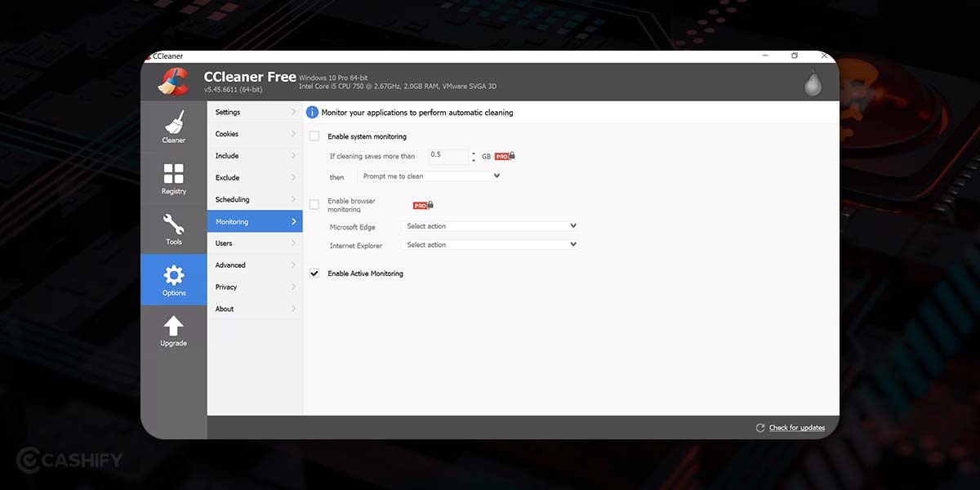Viewport: 980px width, 490px height.
Task: Select the Cleaner sidebar icon
Action: (x=173, y=127)
